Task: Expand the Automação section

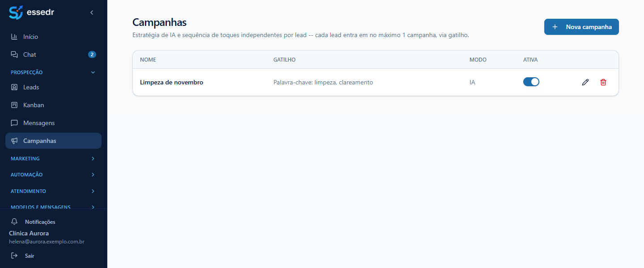Action: pos(54,175)
